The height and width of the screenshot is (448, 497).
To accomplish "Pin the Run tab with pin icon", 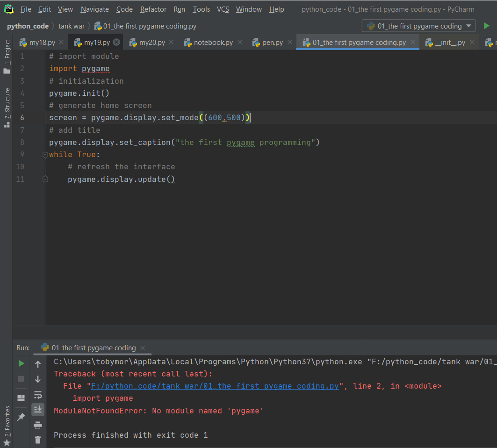I will point(21,417).
